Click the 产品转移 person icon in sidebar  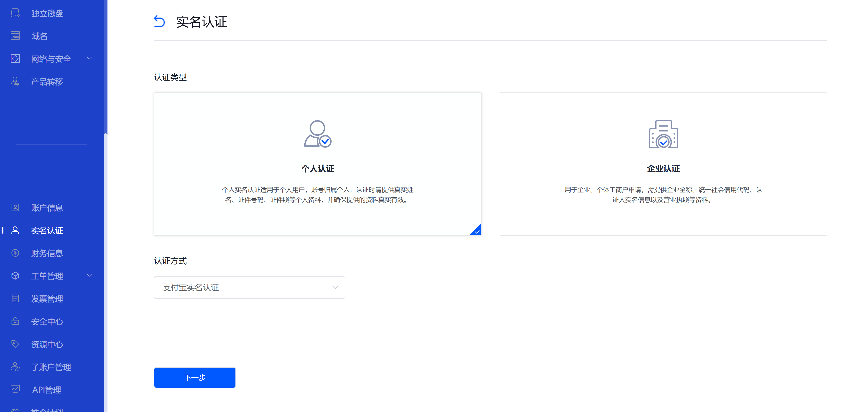pyautogui.click(x=15, y=81)
